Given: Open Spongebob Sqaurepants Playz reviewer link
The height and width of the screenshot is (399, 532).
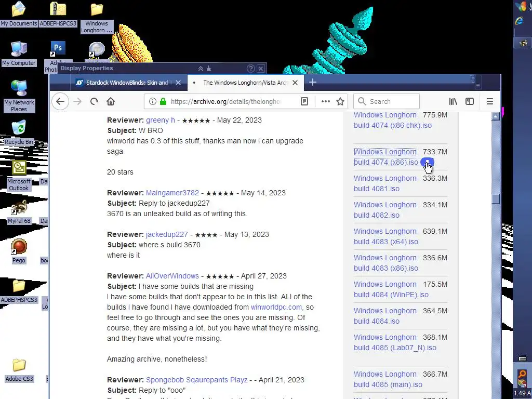Looking at the screenshot, I should (x=196, y=380).
